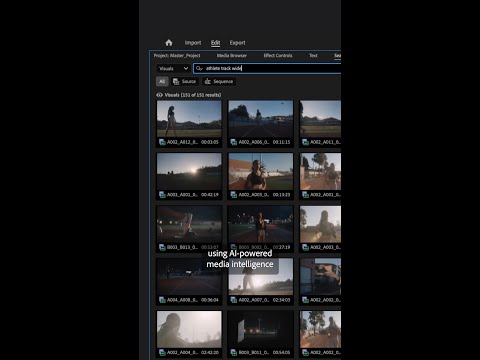Viewport: 480px width, 360px height.
Task: Filter results by Source
Action: [185, 81]
